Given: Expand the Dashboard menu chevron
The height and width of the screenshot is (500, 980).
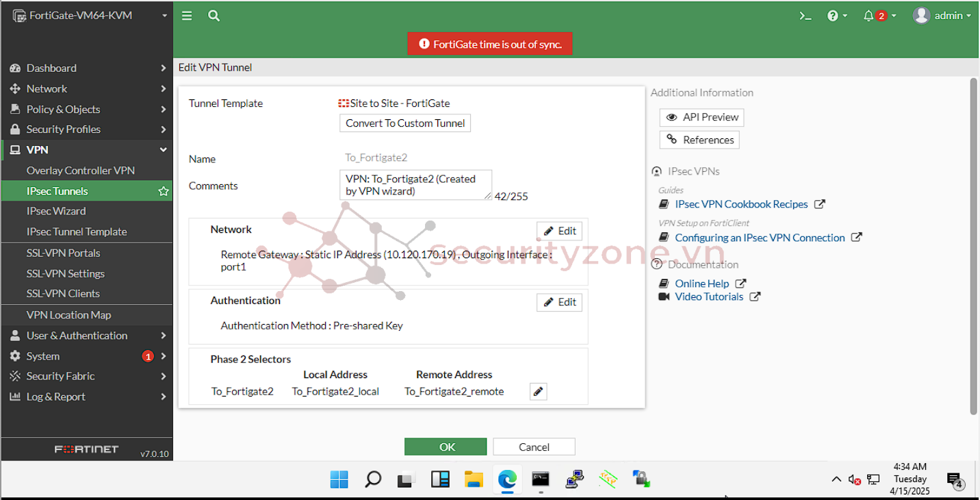Looking at the screenshot, I should (163, 68).
